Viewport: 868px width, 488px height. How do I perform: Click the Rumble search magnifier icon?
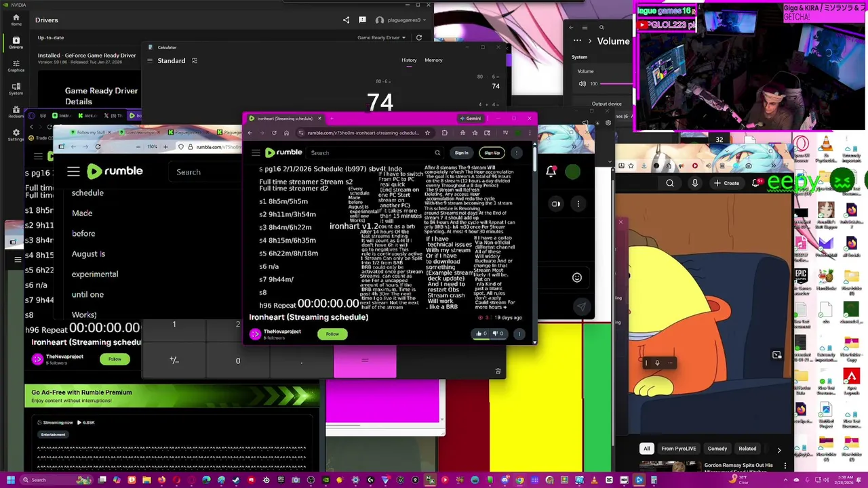pos(437,153)
